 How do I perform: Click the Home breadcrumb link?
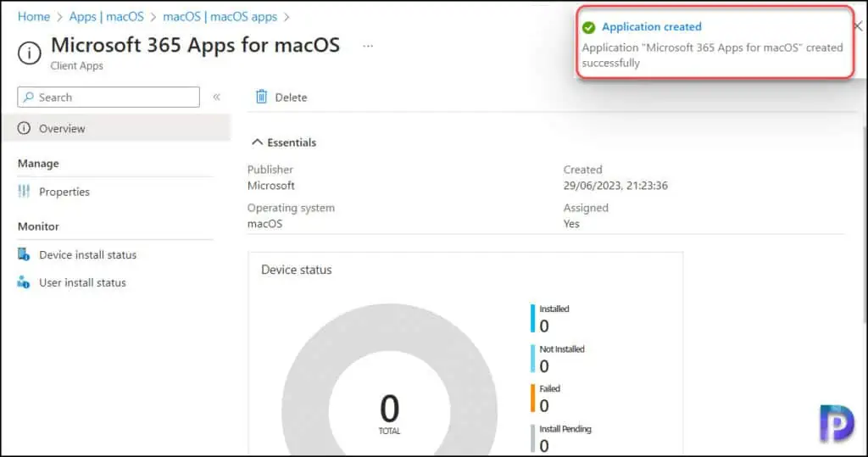pyautogui.click(x=34, y=17)
